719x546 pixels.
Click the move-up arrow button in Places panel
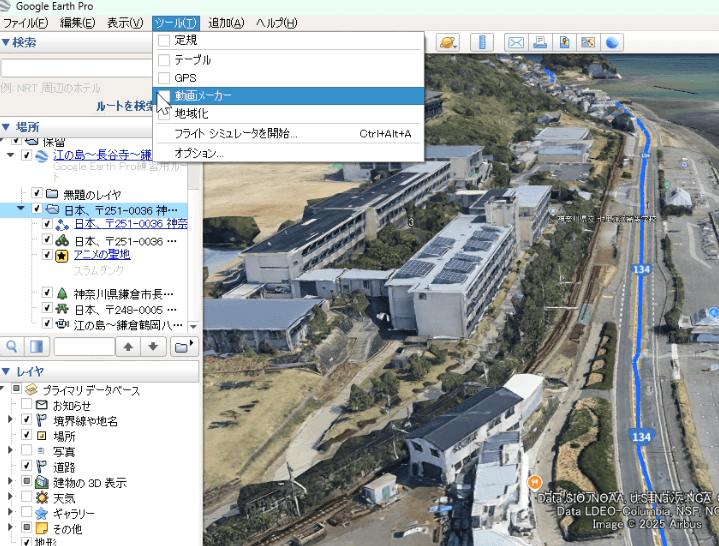coord(128,346)
